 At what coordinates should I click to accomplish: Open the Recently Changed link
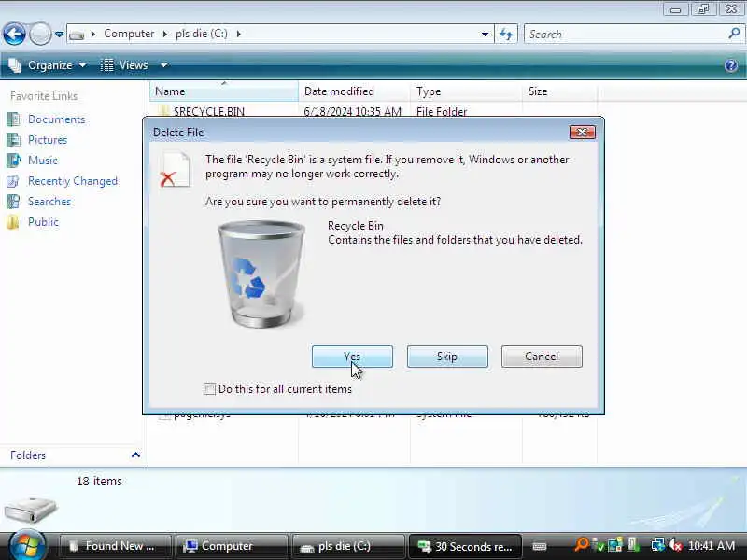click(73, 181)
